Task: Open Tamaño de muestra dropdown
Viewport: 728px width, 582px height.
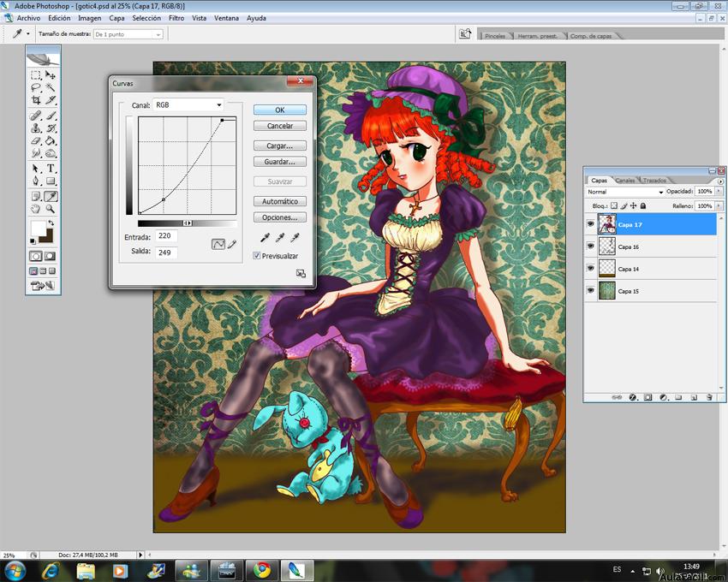Action: point(128,34)
